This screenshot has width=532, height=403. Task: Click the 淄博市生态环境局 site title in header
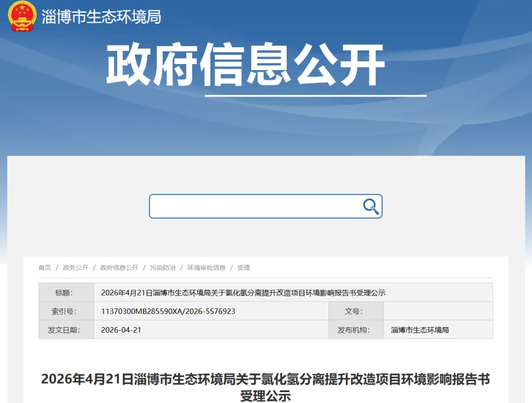pos(101,17)
